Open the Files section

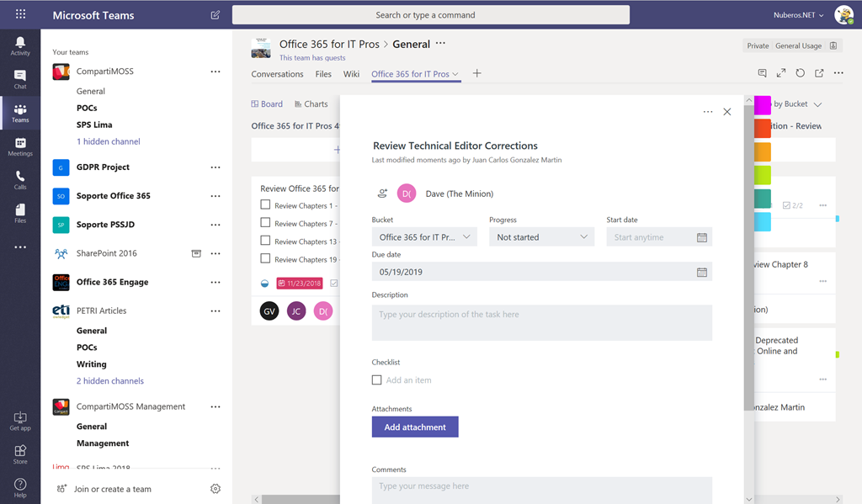coord(19,213)
